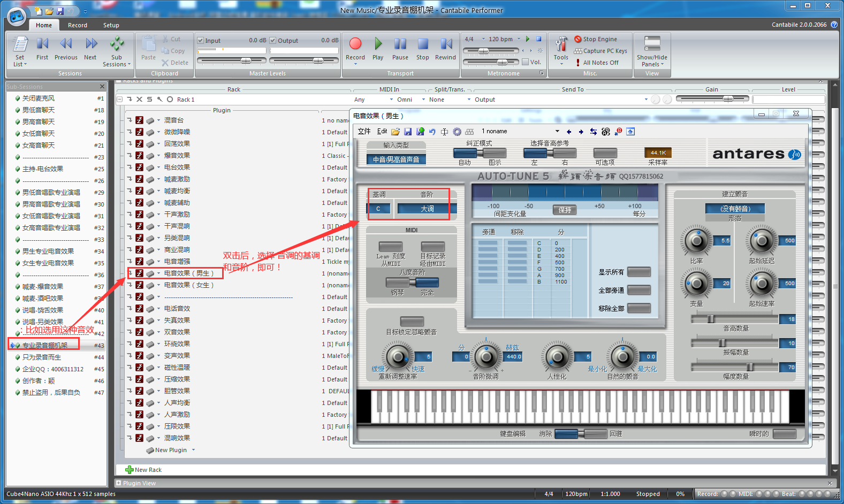
Task: Click All Notes Off
Action: pos(597,63)
